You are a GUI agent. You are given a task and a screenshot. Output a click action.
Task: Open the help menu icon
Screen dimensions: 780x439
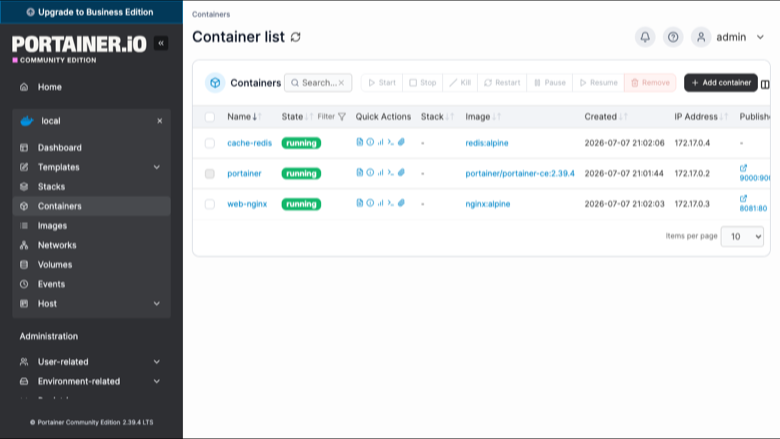[x=673, y=37]
